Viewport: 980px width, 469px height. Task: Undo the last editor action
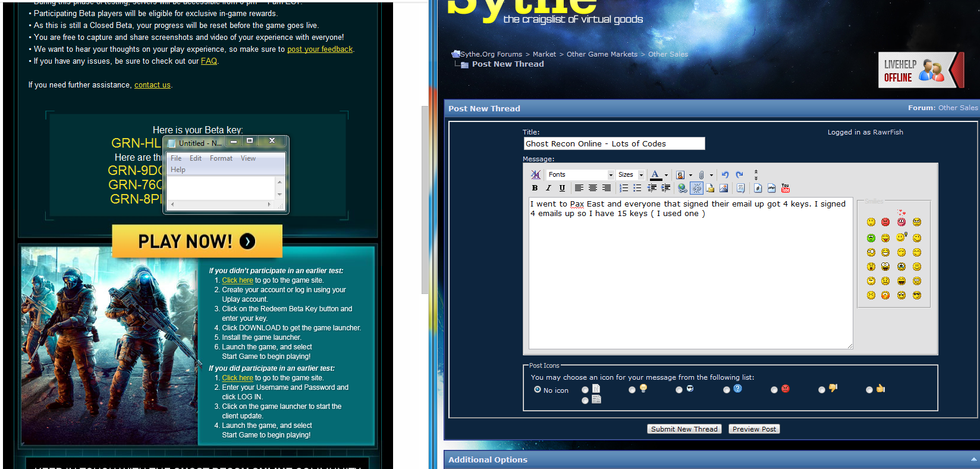(725, 174)
